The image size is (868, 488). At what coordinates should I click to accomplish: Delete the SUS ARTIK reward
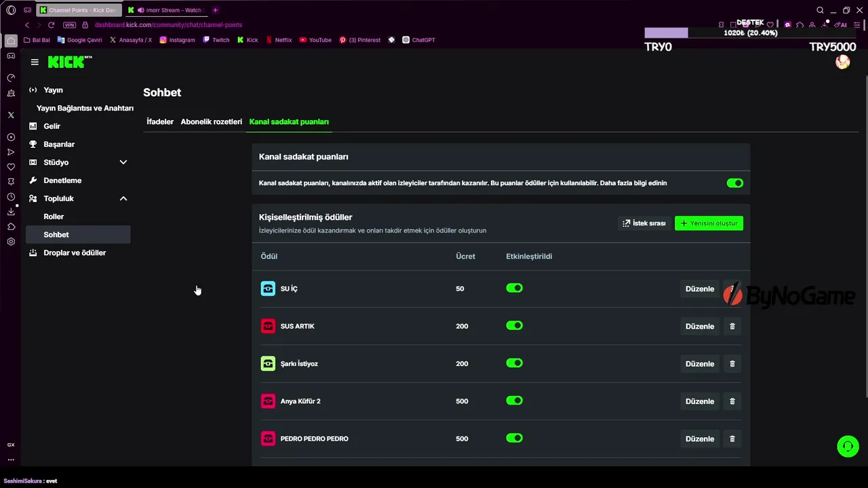[732, 326]
